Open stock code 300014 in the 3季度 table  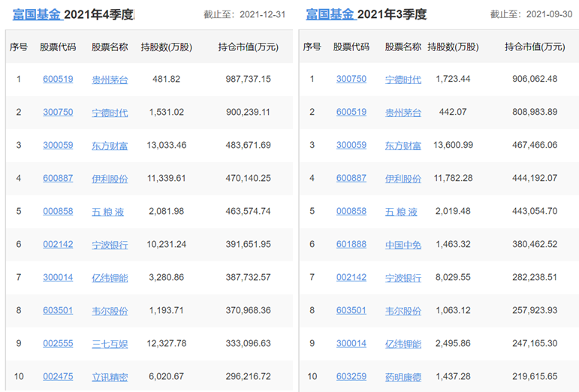[x=351, y=343]
